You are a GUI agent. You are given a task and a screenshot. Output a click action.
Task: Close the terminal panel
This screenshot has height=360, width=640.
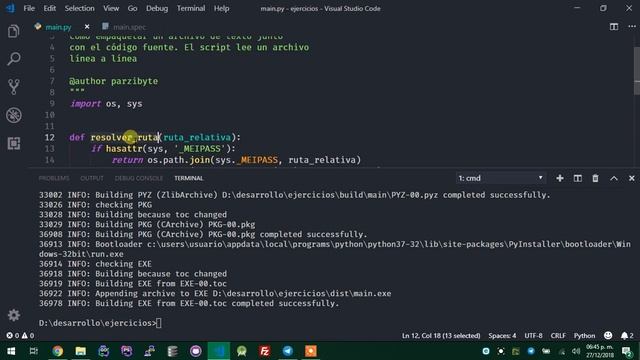point(631,178)
